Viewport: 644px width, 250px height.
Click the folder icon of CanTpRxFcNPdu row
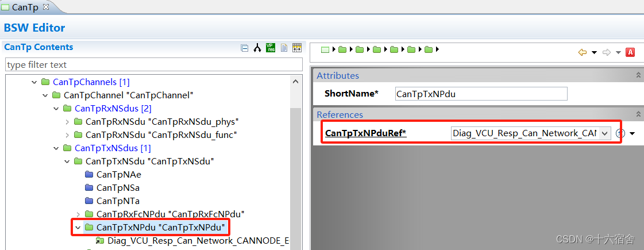[x=89, y=214]
